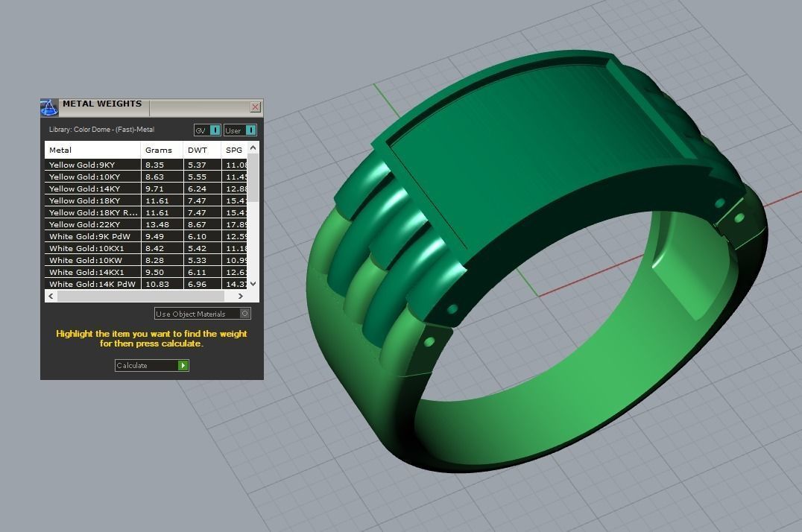Select the Yellow Gold:9KY row
802x532 pixels.
[146, 165]
